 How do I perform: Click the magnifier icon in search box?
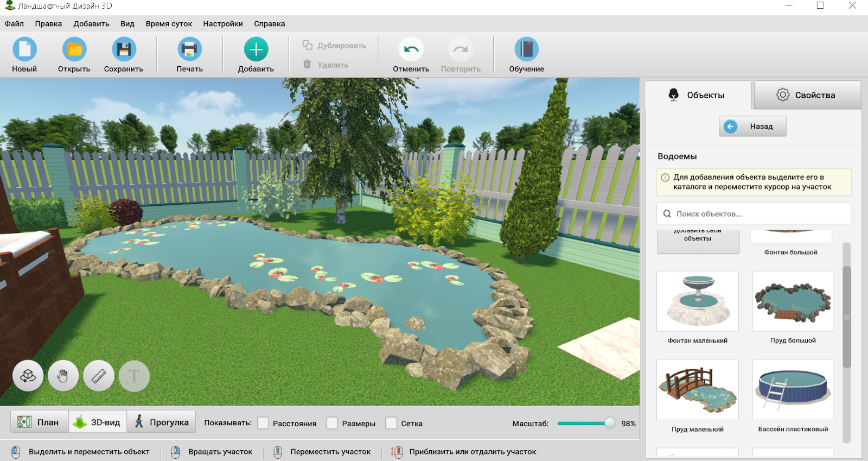pos(667,214)
